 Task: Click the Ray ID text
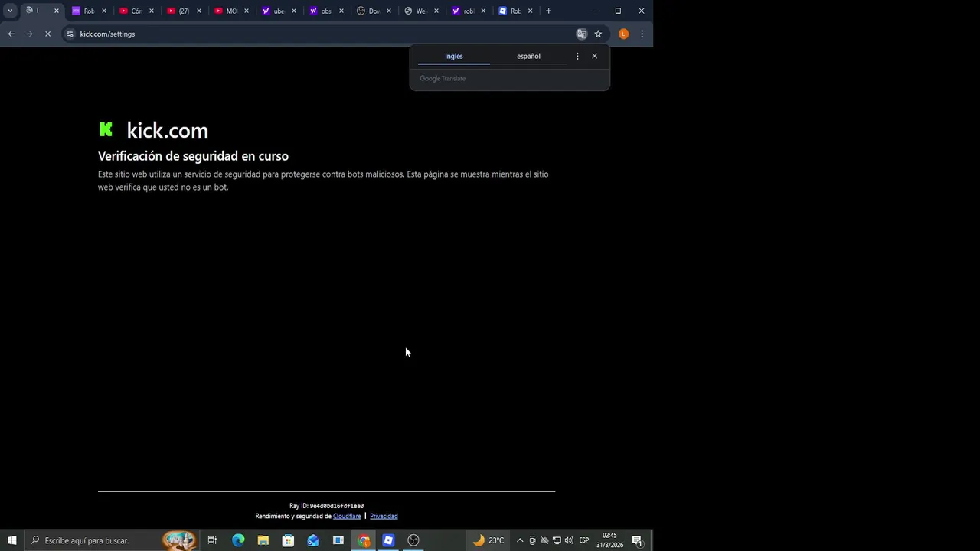326,506
